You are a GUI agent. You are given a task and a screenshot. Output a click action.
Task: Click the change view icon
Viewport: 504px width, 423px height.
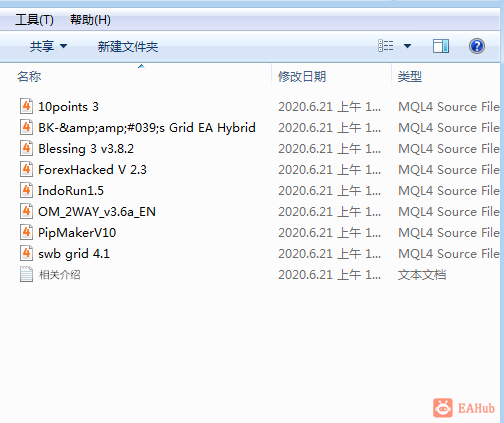[386, 46]
